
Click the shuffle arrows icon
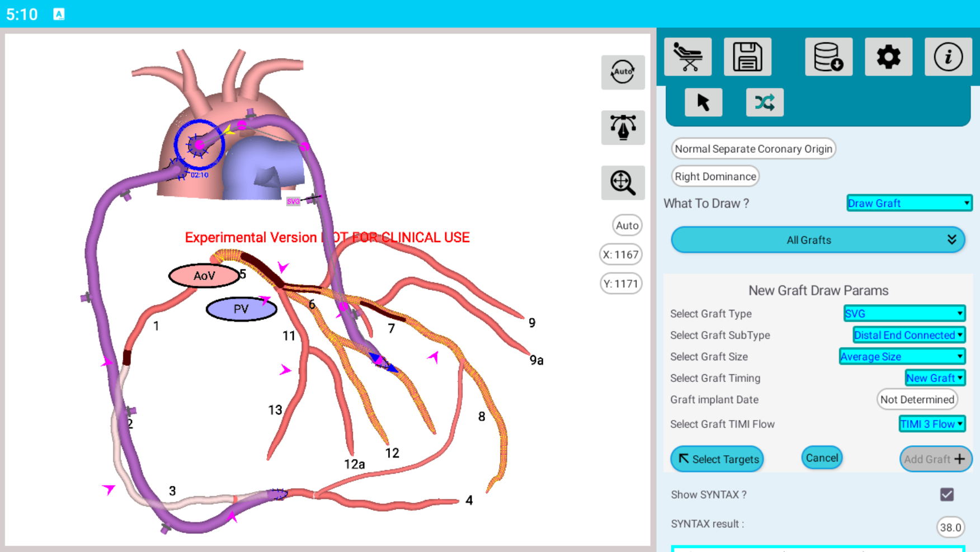pos(764,102)
